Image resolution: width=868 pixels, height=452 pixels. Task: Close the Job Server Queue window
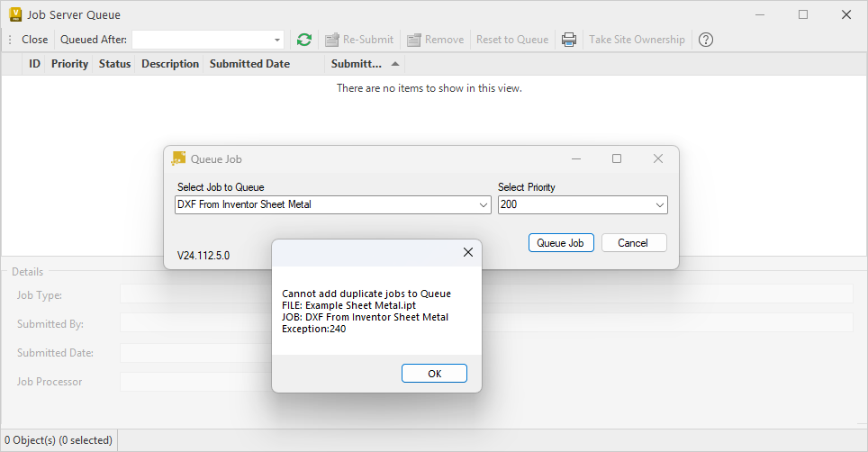(x=846, y=15)
